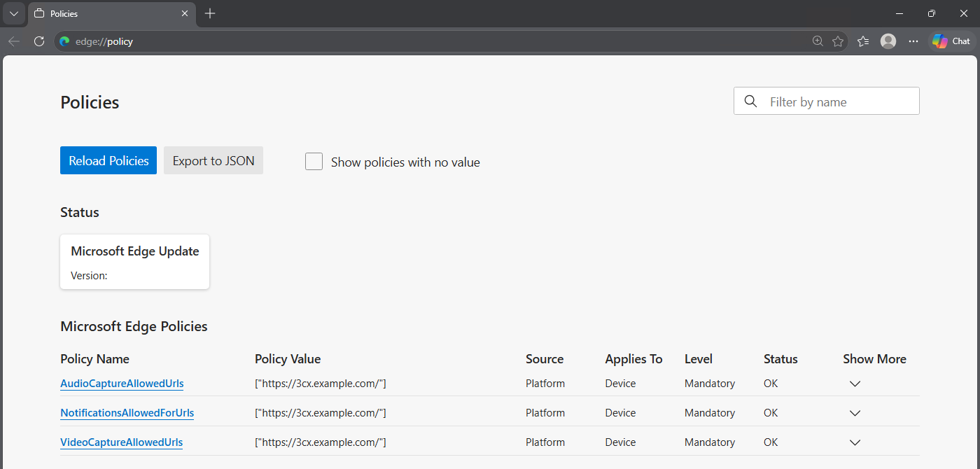980x469 pixels.
Task: Add this page to favorites with the star icon
Action: pos(838,41)
